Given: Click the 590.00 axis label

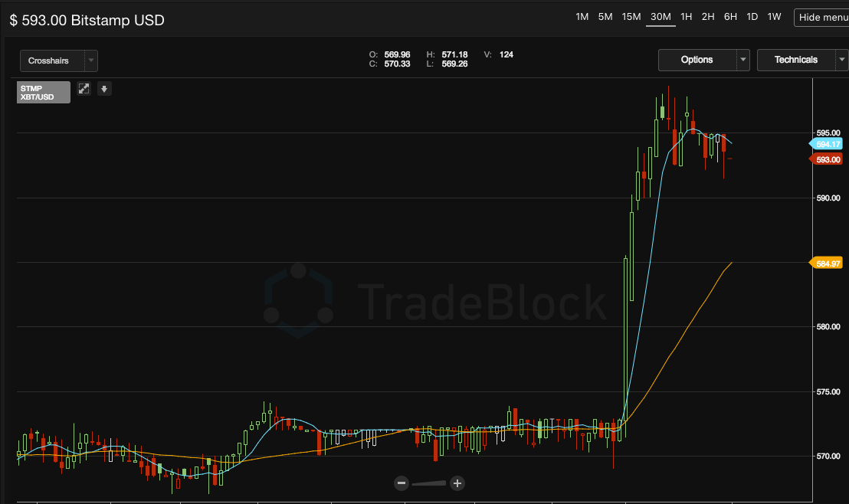Looking at the screenshot, I should pos(828,198).
